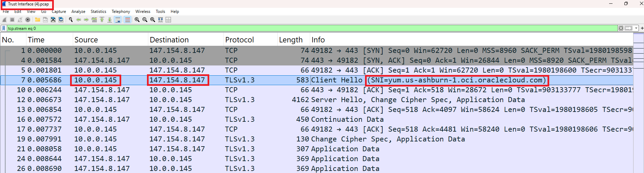Close this capture file using the X icon
Image resolution: width=644 pixels, height=173 pixels.
53,20
